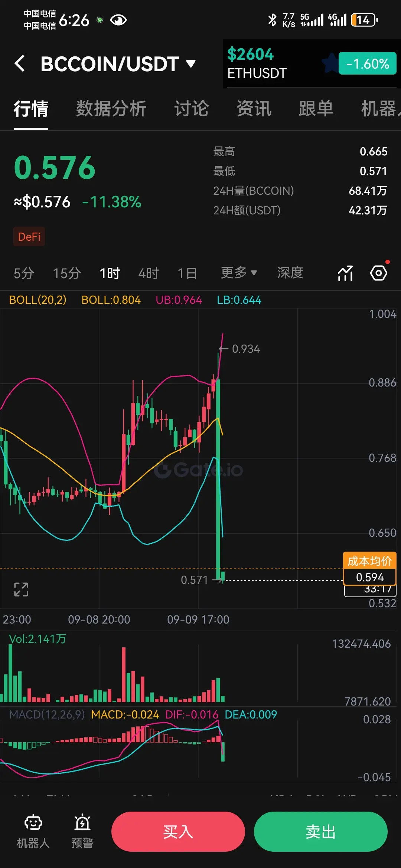Viewport: 401px width, 868px height.
Task: Tap the Bluetooth status icon
Action: [x=272, y=20]
